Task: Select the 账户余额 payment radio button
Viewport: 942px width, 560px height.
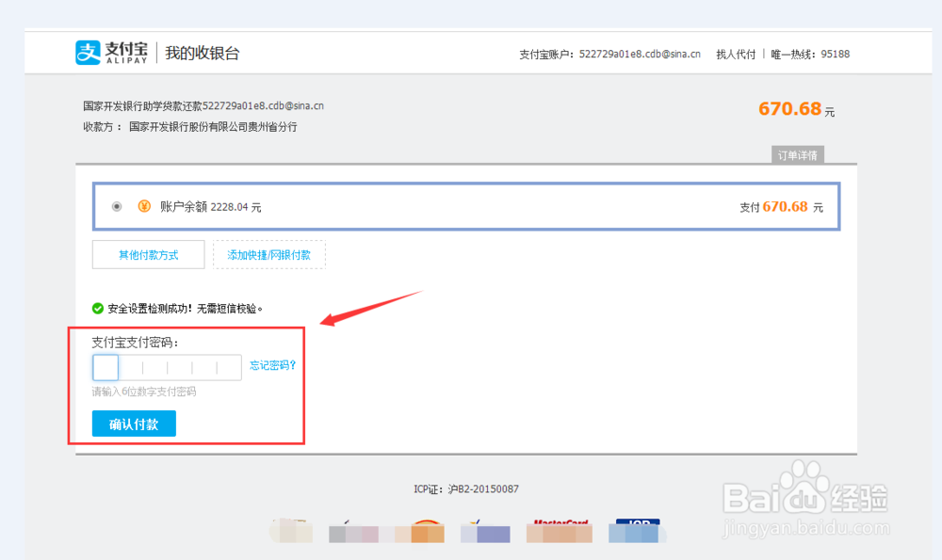Action: [x=117, y=206]
